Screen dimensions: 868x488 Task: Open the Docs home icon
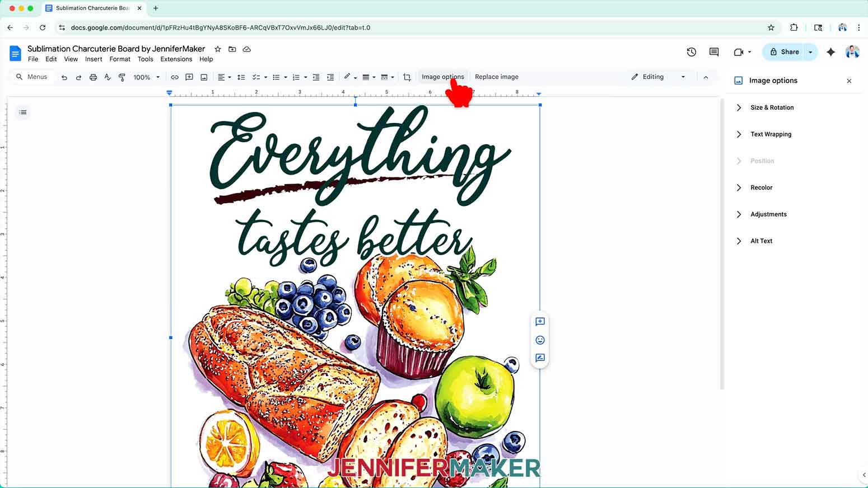pyautogui.click(x=15, y=54)
